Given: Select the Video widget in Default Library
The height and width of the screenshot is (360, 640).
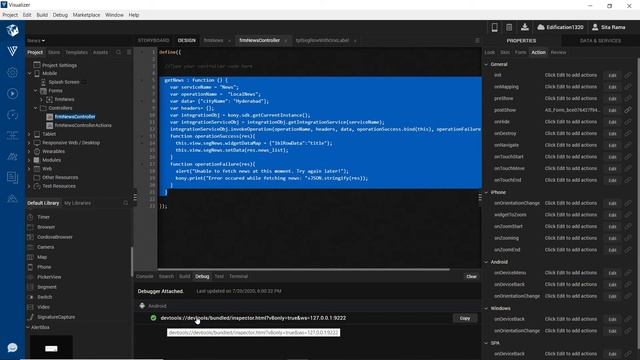Looking at the screenshot, I should pos(43,307).
